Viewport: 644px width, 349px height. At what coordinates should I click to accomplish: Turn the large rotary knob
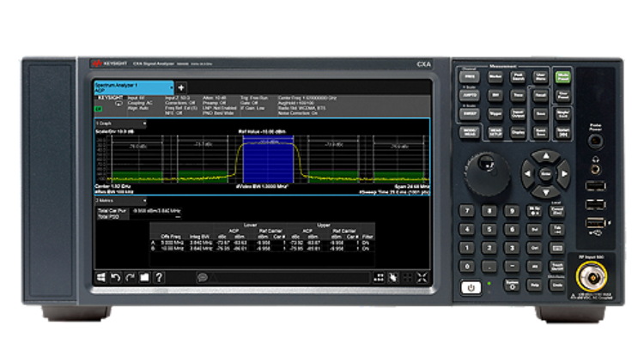tap(487, 174)
